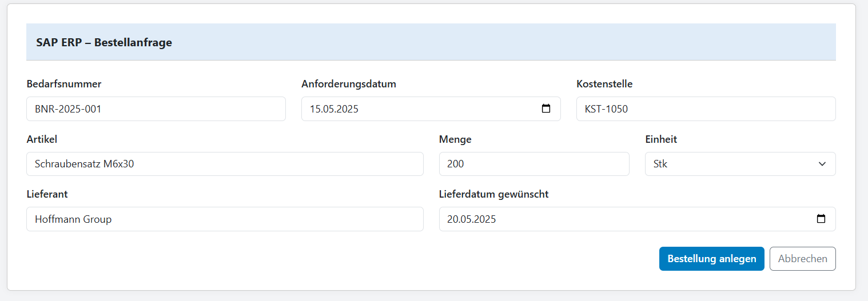Image resolution: width=868 pixels, height=301 pixels.
Task: Click the date text 20.05.2025 in Lieferdatum
Action: [472, 219]
